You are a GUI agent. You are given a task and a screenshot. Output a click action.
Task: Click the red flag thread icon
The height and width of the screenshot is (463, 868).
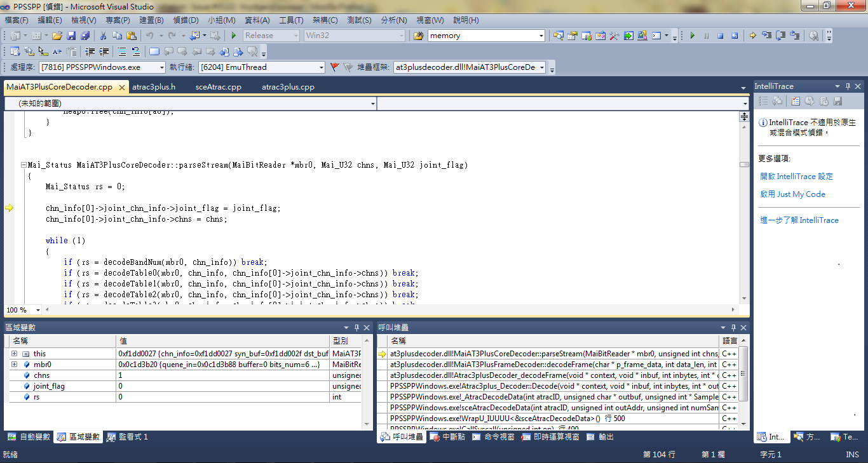[x=335, y=67]
